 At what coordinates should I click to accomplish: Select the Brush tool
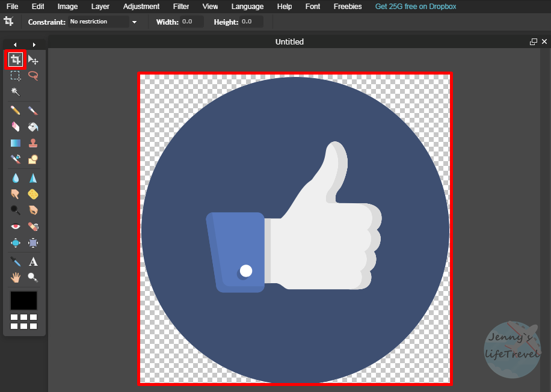(x=33, y=111)
